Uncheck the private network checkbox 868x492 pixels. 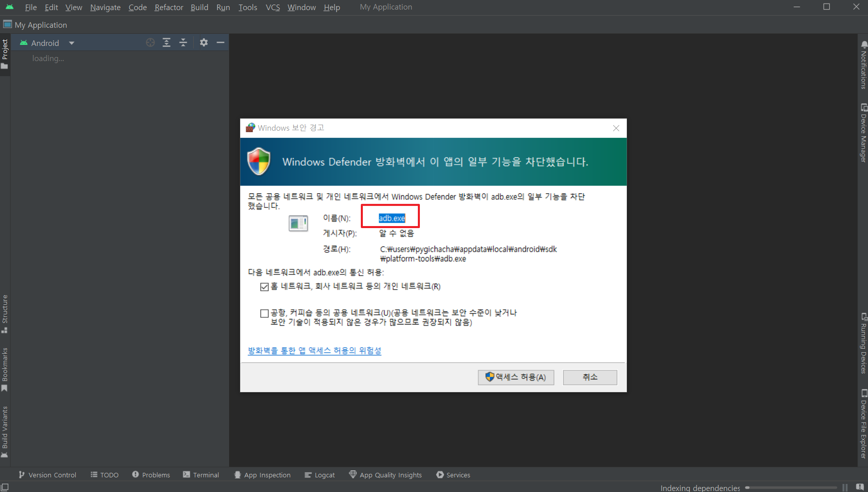(x=264, y=287)
